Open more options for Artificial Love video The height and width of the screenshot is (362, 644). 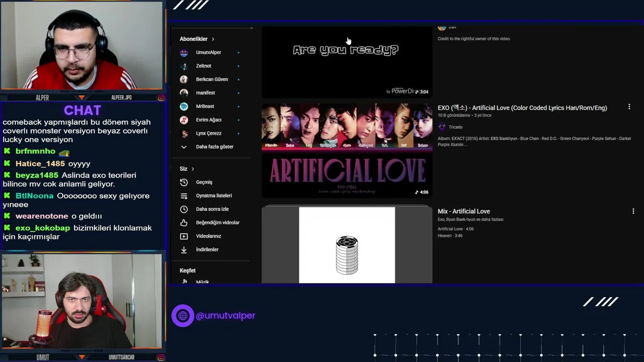[x=629, y=107]
